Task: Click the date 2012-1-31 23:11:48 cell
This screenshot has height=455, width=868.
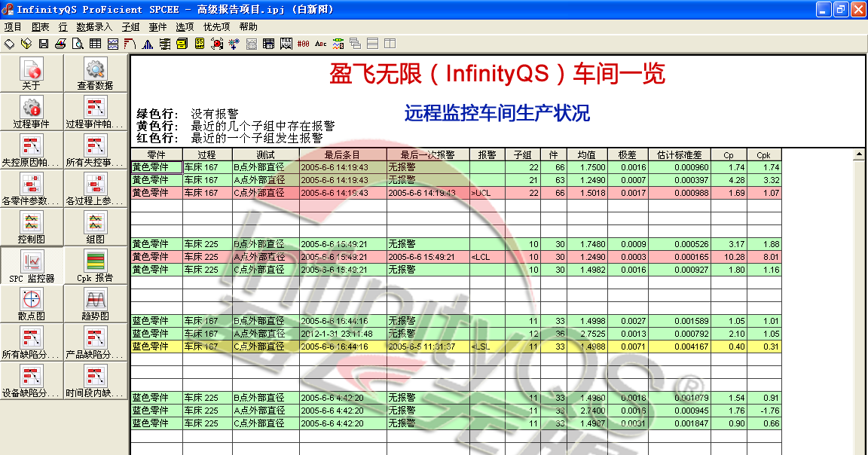Action: coord(343,334)
